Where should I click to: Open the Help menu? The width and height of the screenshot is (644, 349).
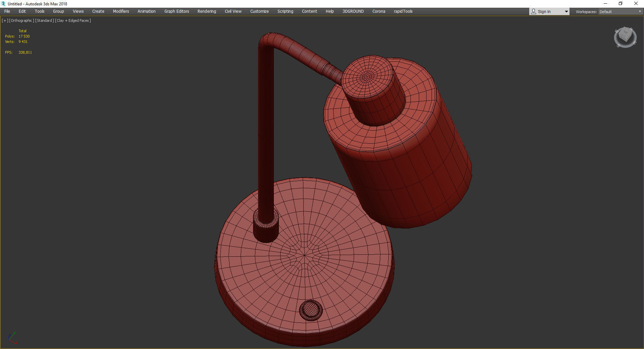330,11
